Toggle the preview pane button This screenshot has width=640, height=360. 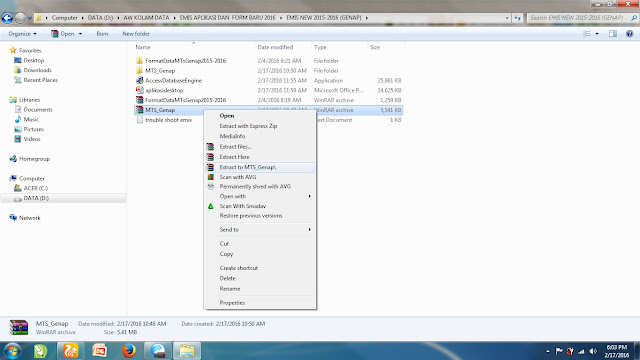coord(613,34)
